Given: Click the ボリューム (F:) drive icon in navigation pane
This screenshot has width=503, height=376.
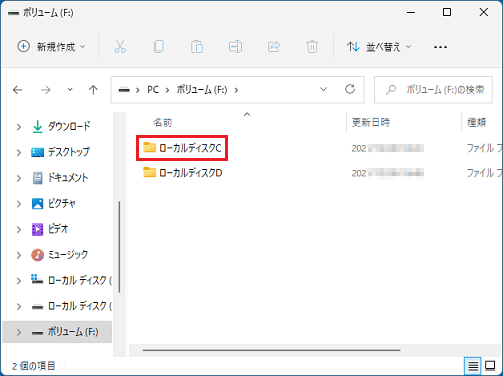Looking at the screenshot, I should pyautogui.click(x=37, y=333).
